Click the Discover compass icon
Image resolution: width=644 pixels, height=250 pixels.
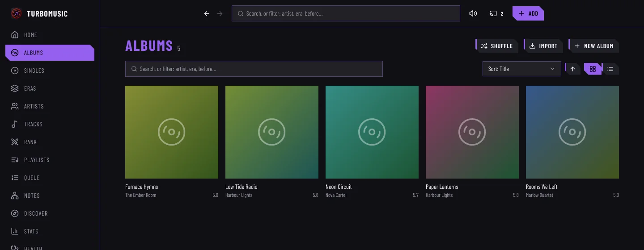coord(15,213)
